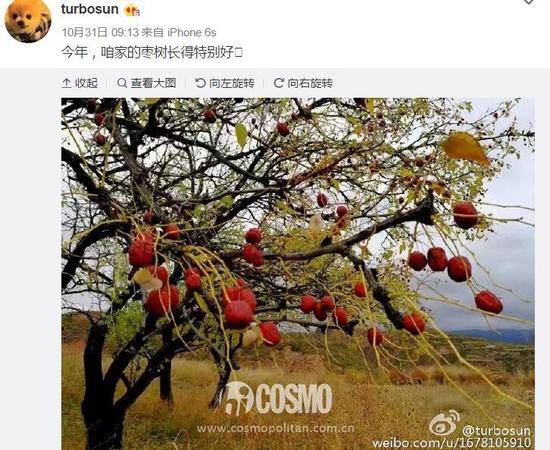
Task: Click the post text about 枣树
Action: 152,53
